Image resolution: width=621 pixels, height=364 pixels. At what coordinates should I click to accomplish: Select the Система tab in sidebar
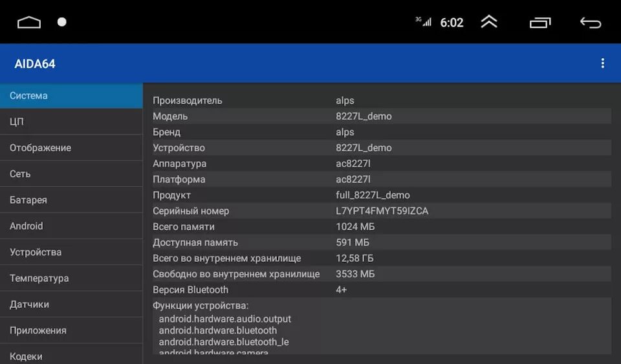[71, 96]
